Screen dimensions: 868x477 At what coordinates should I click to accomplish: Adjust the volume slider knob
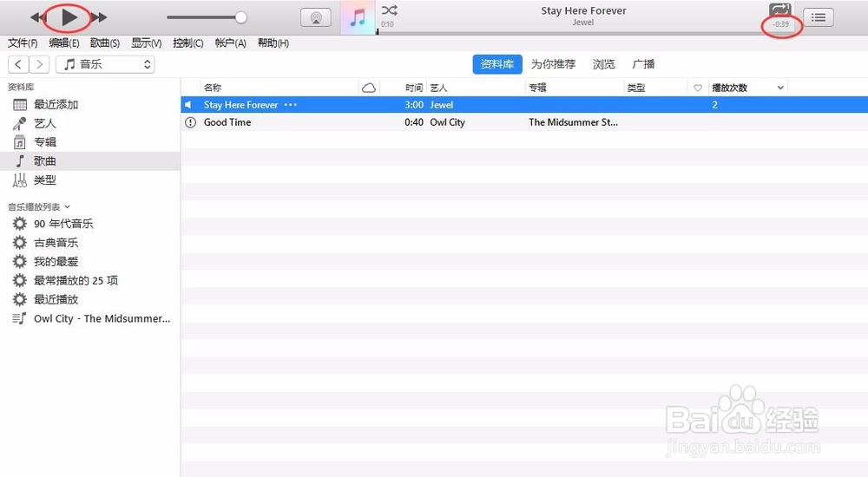click(x=240, y=17)
